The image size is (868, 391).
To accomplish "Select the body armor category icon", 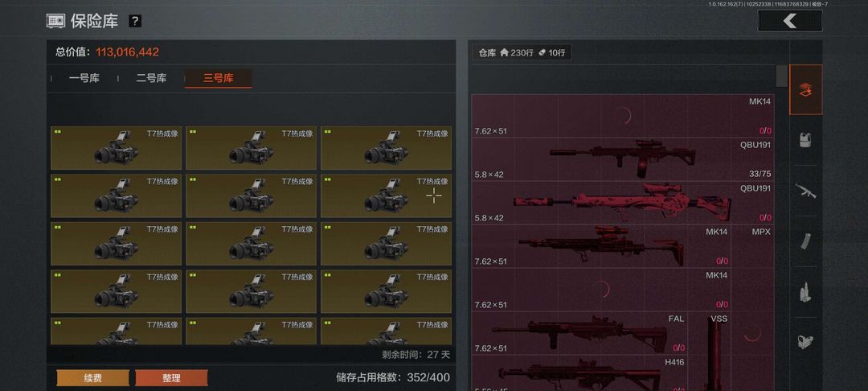I will [805, 140].
